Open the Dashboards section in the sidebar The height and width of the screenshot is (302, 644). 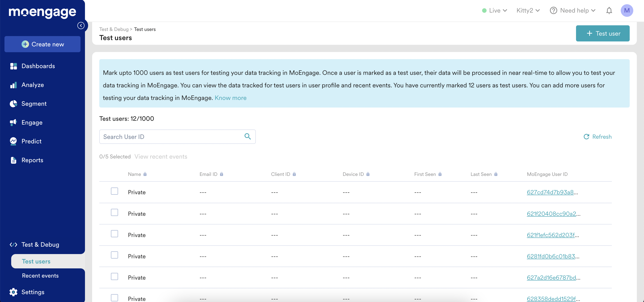point(38,66)
